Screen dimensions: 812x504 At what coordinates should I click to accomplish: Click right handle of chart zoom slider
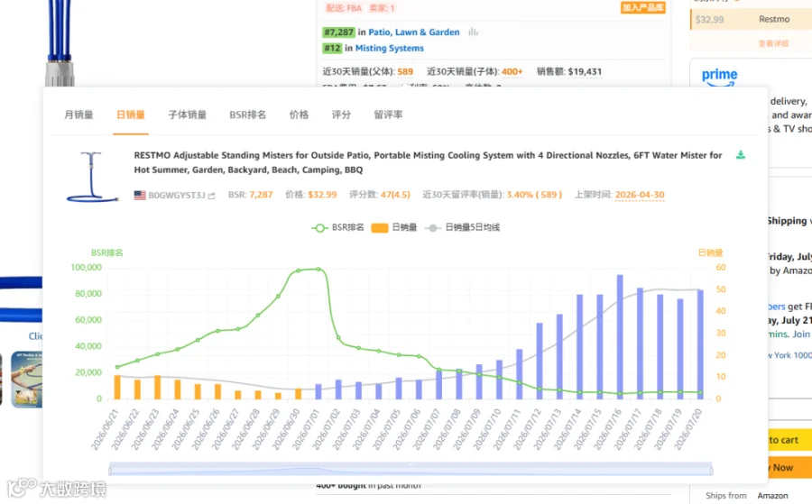[711, 471]
